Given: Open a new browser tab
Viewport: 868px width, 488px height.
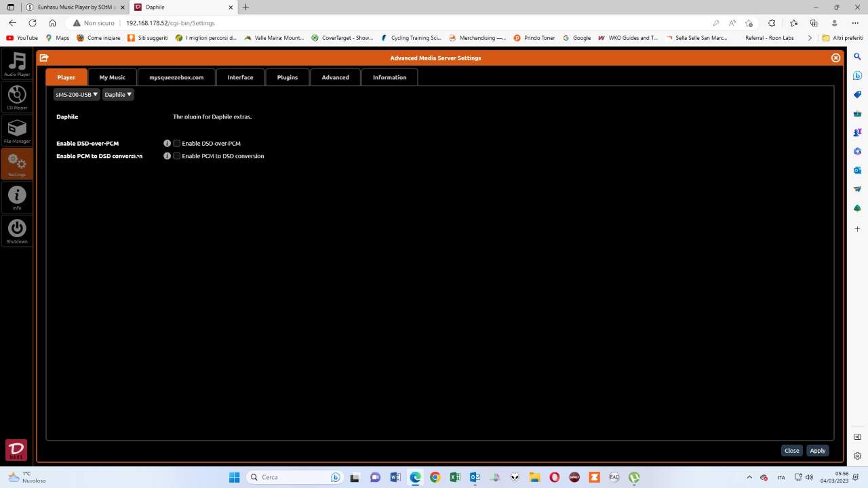Looking at the screenshot, I should pos(245,7).
